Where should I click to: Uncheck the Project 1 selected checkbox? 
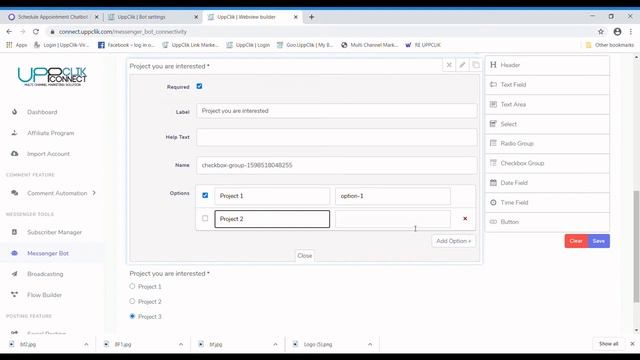point(205,196)
